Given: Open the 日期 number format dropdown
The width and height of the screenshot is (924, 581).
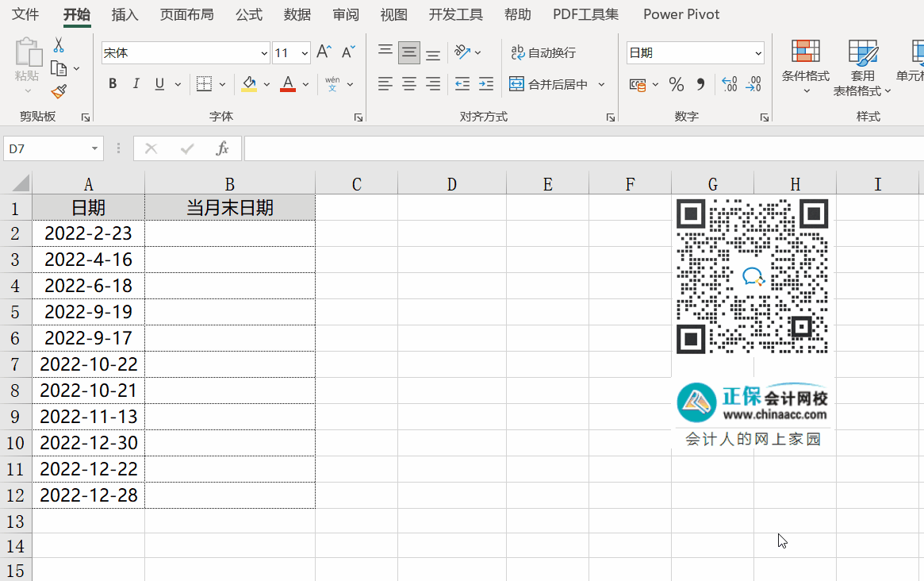Looking at the screenshot, I should 757,52.
